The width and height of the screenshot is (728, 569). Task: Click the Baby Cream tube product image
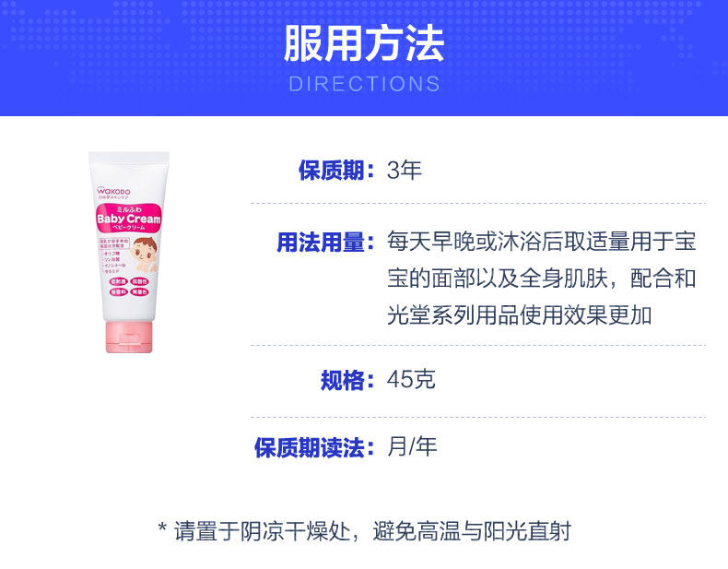tap(129, 252)
